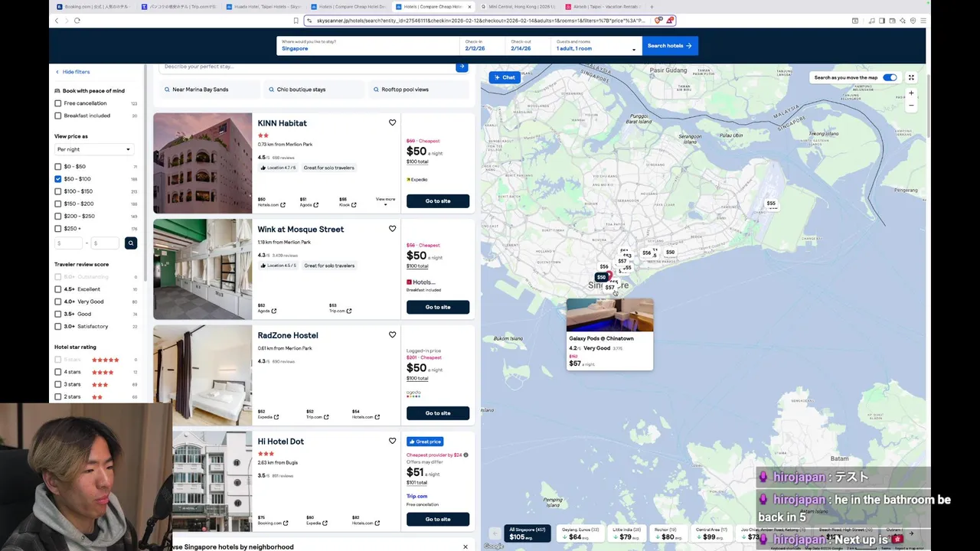Screen dimensions: 980x551
Task: Open Galaxy Pods @ Chinatown map card
Action: pyautogui.click(x=610, y=334)
